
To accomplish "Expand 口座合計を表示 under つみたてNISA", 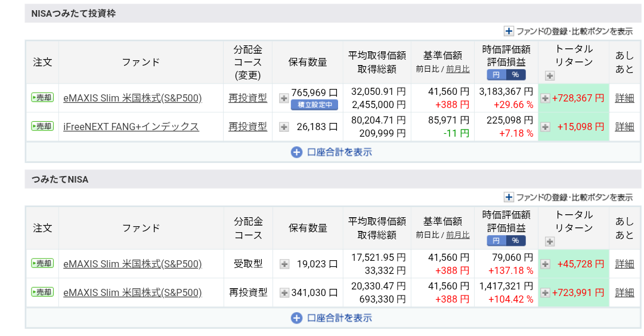I will tap(332, 318).
